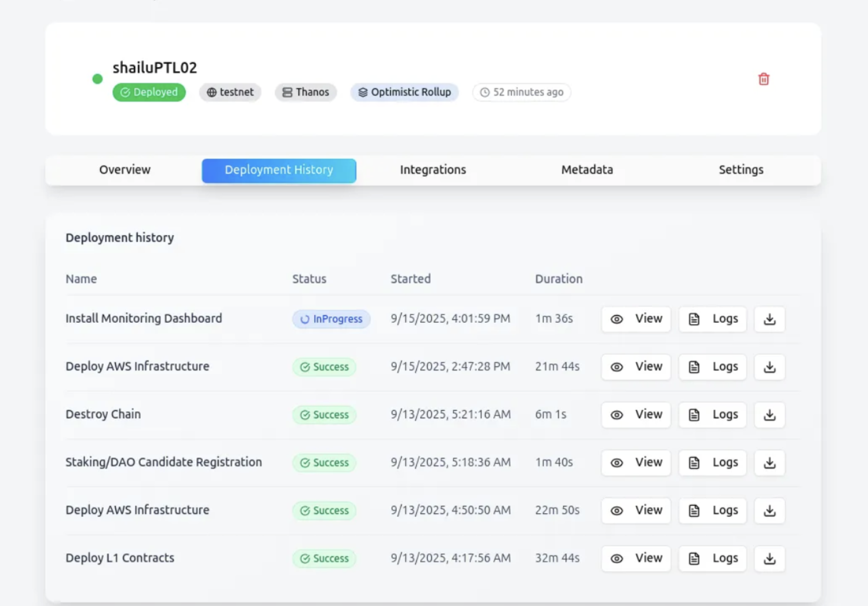The image size is (868, 606).
Task: Download the Install Monitoring Dashboard deployment file
Action: pyautogui.click(x=769, y=319)
